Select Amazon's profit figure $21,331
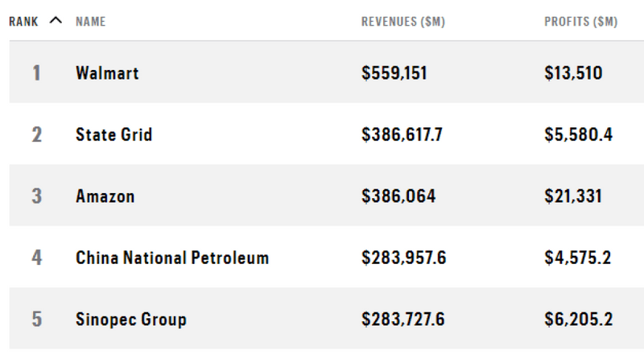644x355 pixels. pyautogui.click(x=573, y=196)
